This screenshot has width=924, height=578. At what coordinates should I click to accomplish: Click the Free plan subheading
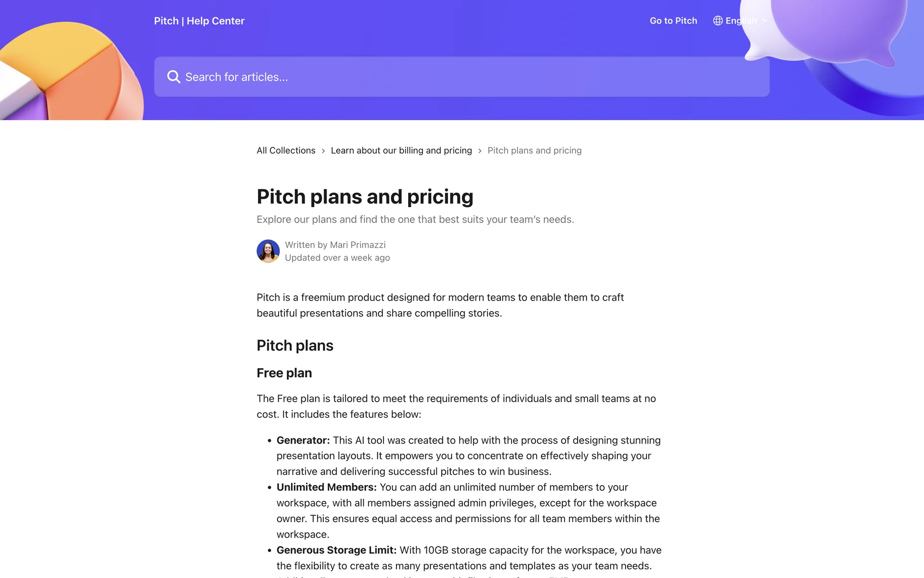point(284,373)
